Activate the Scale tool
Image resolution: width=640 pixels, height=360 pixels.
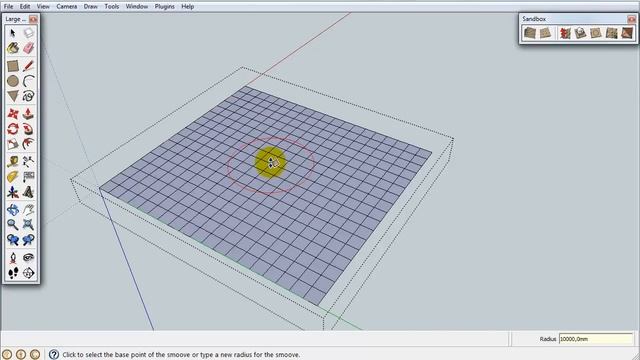[x=13, y=144]
